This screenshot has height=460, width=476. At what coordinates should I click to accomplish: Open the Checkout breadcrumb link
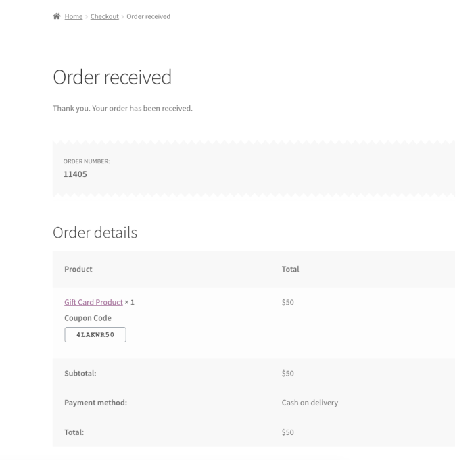(x=103, y=16)
